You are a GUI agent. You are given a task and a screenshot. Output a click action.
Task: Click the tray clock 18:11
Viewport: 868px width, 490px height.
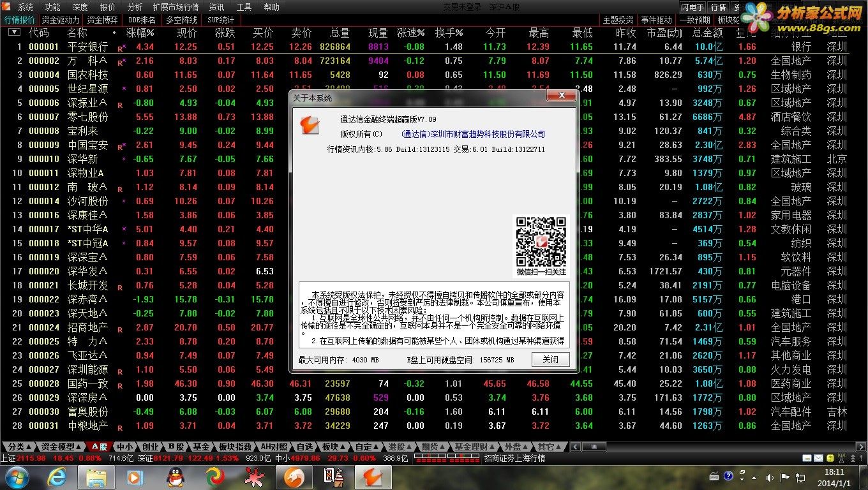834,472
